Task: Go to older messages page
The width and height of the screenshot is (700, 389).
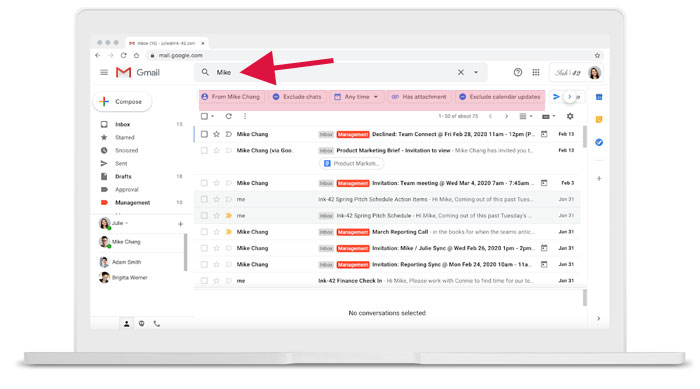Action: click(x=506, y=116)
